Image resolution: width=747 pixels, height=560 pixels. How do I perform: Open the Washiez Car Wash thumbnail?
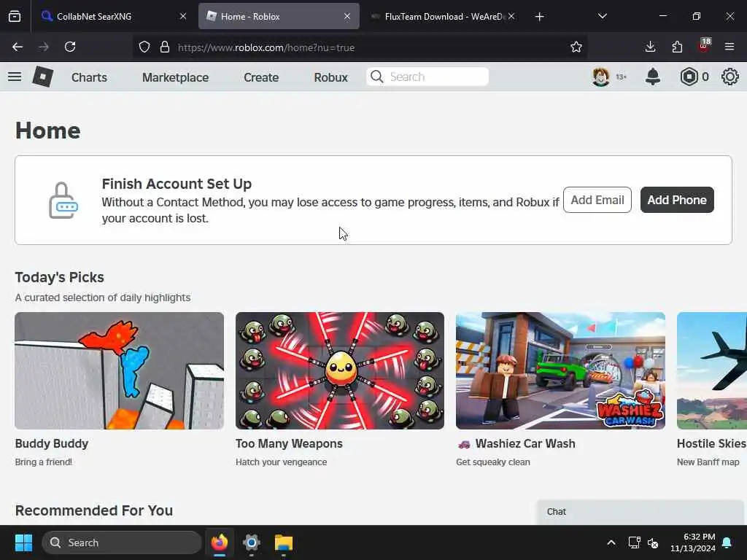[560, 370]
